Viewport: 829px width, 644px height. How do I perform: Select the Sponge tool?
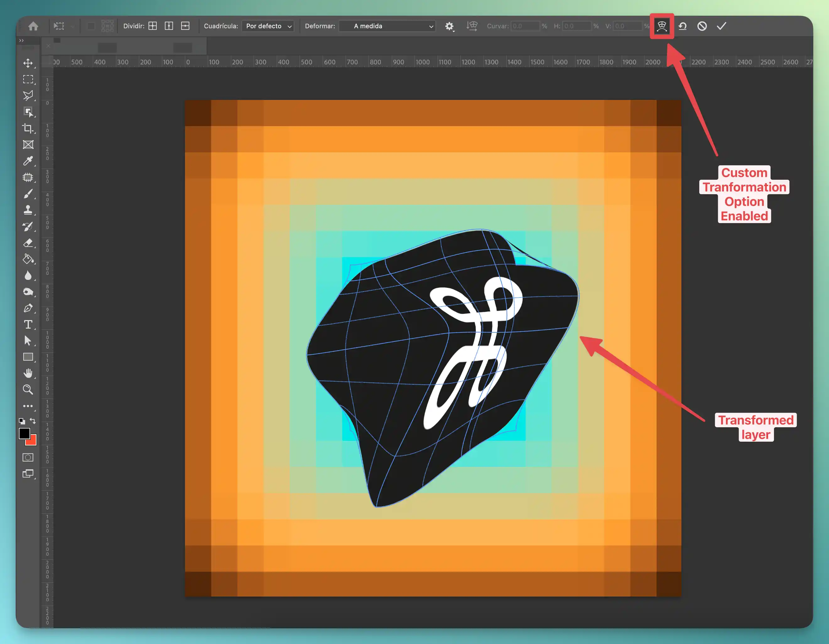[28, 292]
